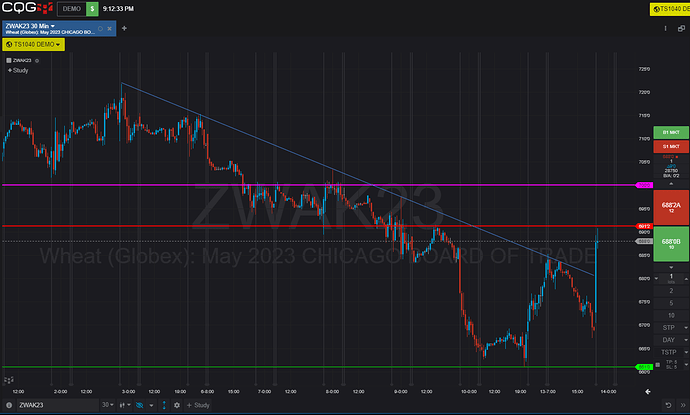Pop out the chart into a new window

click(x=681, y=29)
